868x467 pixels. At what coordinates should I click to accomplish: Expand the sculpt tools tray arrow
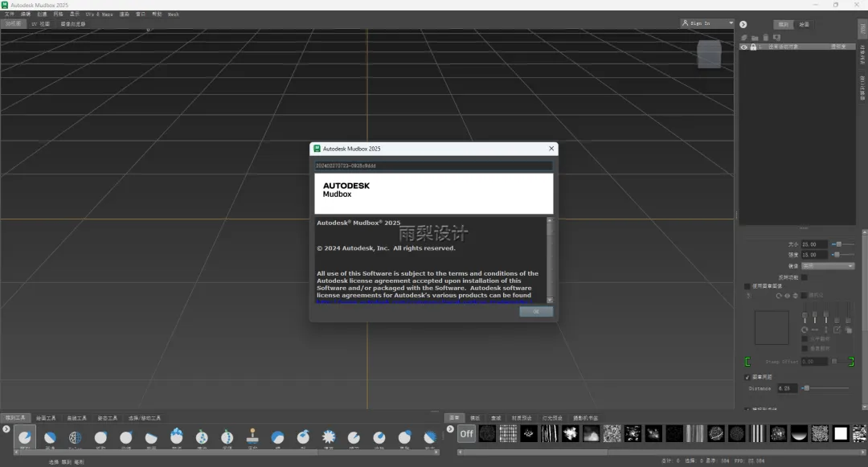pyautogui.click(x=6, y=429)
